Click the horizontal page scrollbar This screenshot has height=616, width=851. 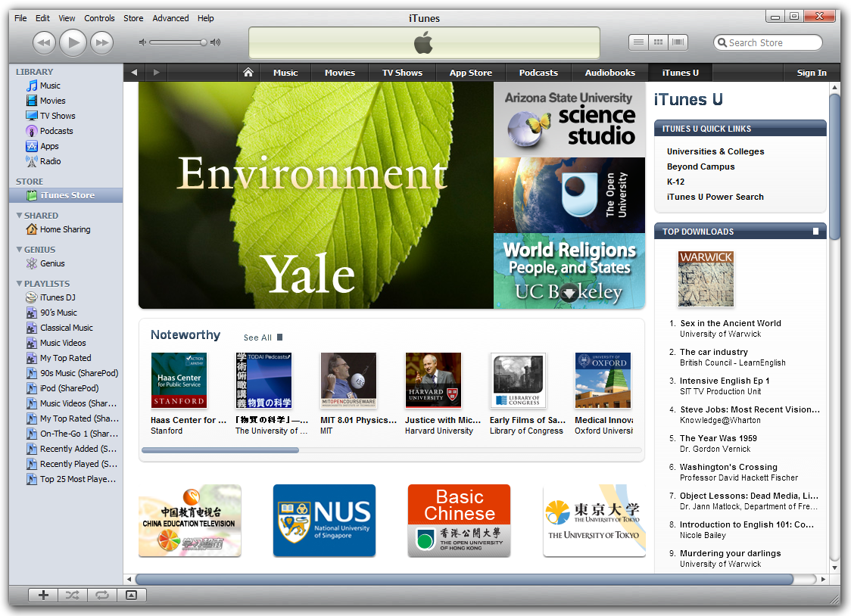465,579
